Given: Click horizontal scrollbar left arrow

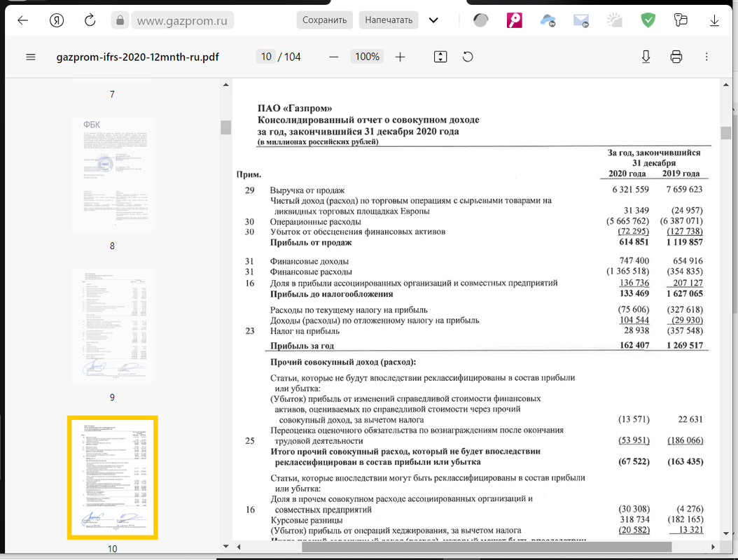Looking at the screenshot, I should (239, 547).
